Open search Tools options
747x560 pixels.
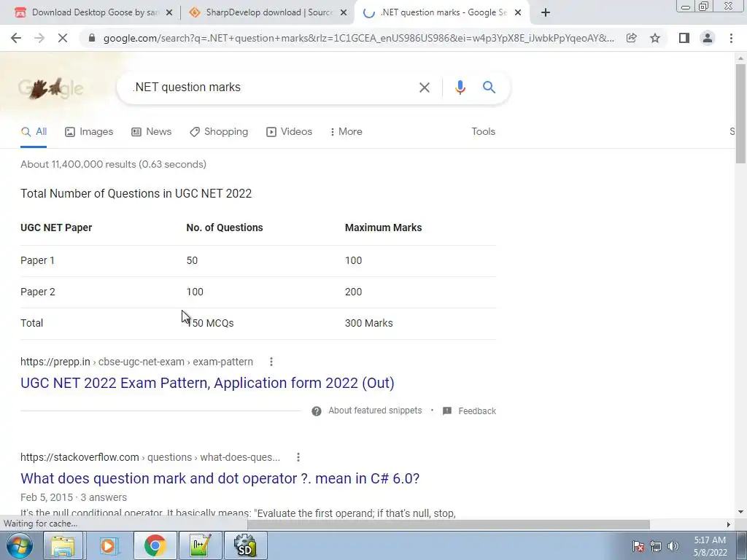483,132
